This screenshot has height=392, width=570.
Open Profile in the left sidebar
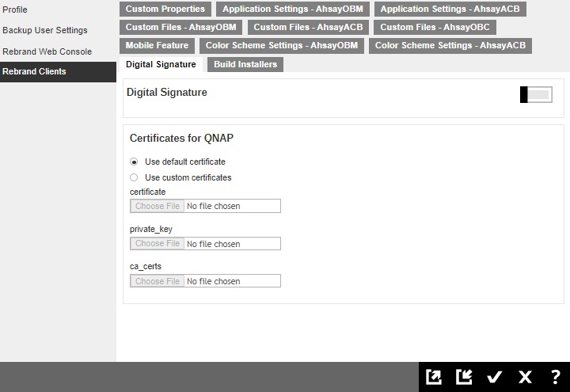15,10
